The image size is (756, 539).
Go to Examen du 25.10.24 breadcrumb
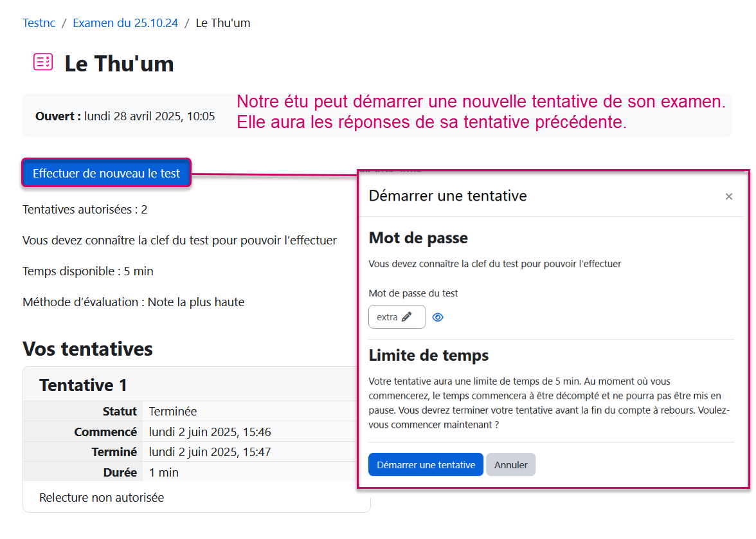pyautogui.click(x=125, y=23)
